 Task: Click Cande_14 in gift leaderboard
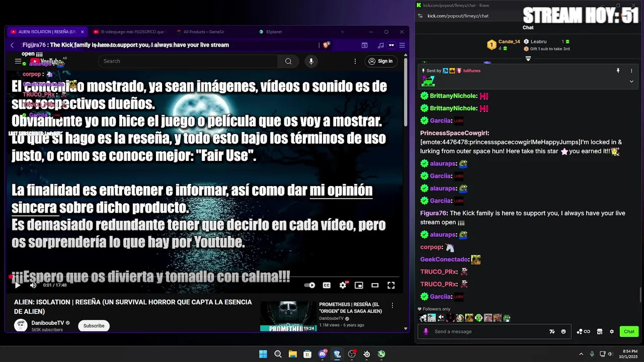[509, 42]
